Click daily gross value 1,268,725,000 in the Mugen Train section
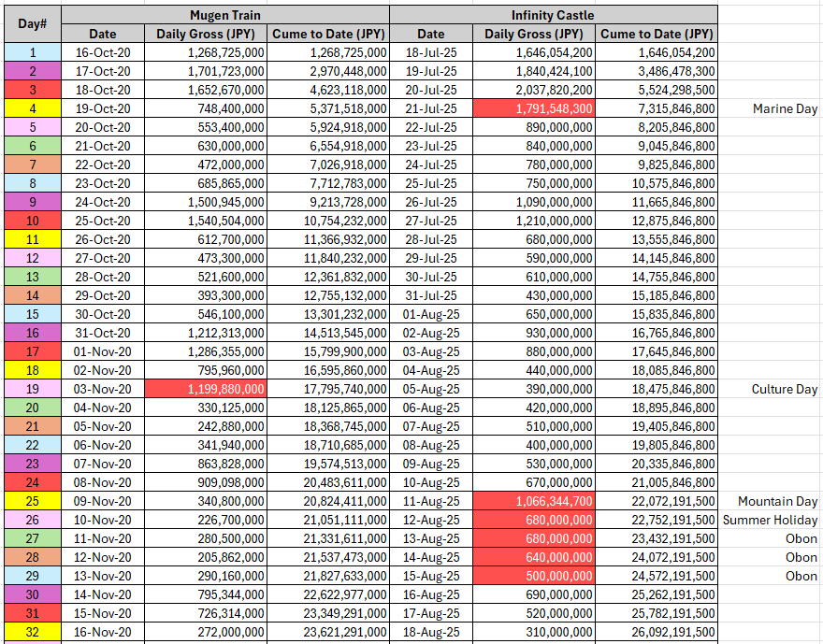The image size is (823, 644). tap(206, 52)
